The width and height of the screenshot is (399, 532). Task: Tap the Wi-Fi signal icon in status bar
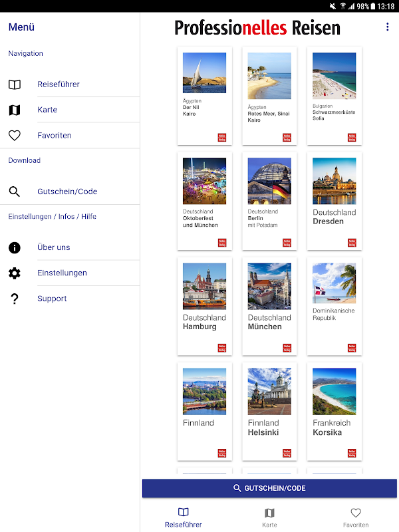coord(343,6)
